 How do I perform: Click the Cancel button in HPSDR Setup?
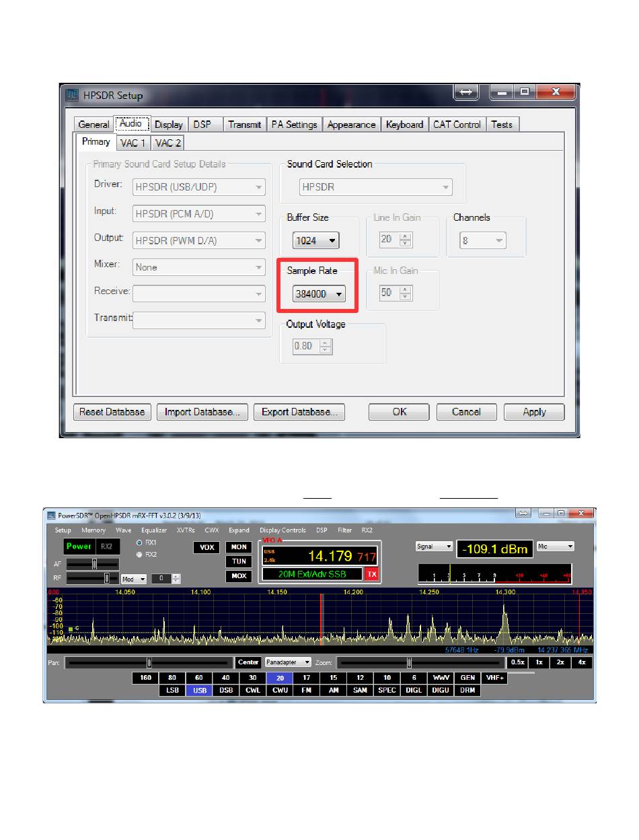tap(466, 412)
